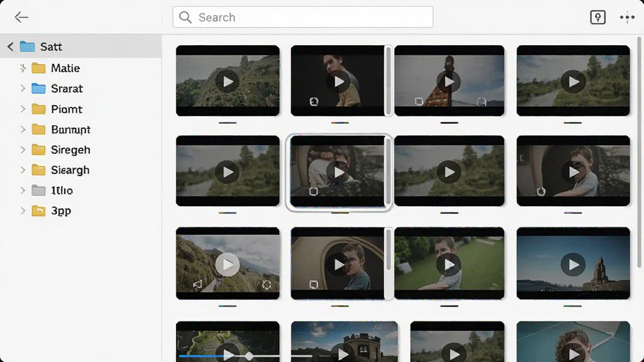Play the rocky hillside video

pos(227,82)
